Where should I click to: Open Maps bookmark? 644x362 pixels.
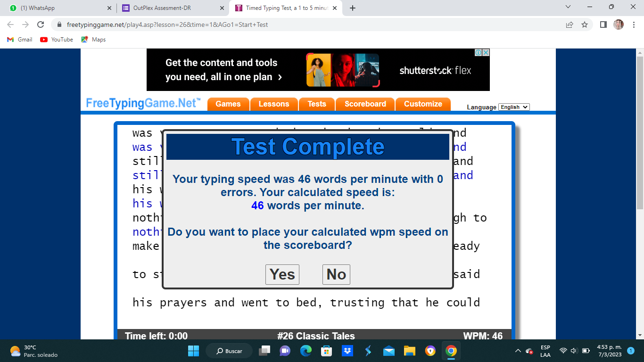click(93, 40)
